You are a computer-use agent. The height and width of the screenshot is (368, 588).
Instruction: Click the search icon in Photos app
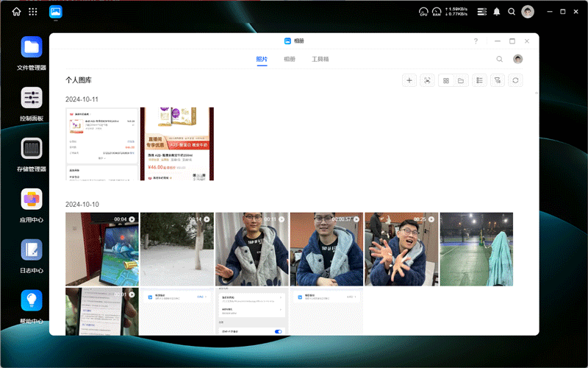click(500, 59)
